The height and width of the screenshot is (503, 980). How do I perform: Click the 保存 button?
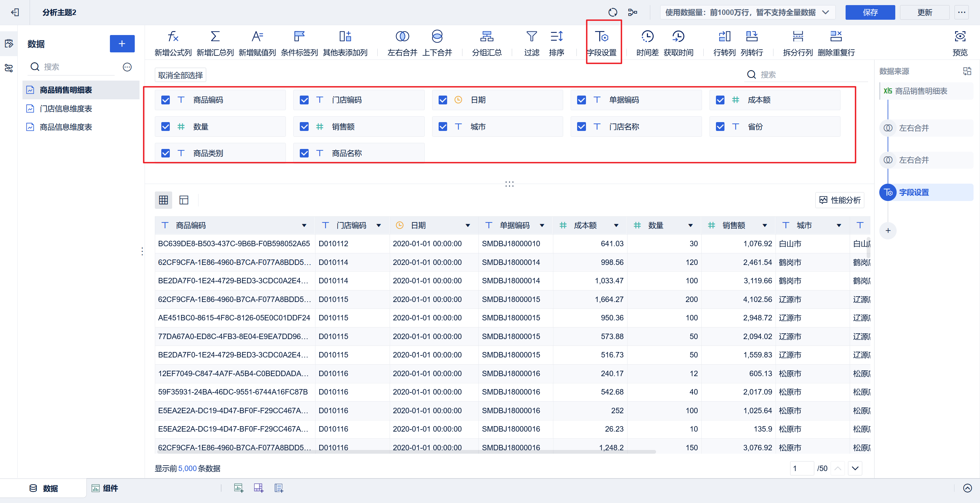tap(870, 13)
